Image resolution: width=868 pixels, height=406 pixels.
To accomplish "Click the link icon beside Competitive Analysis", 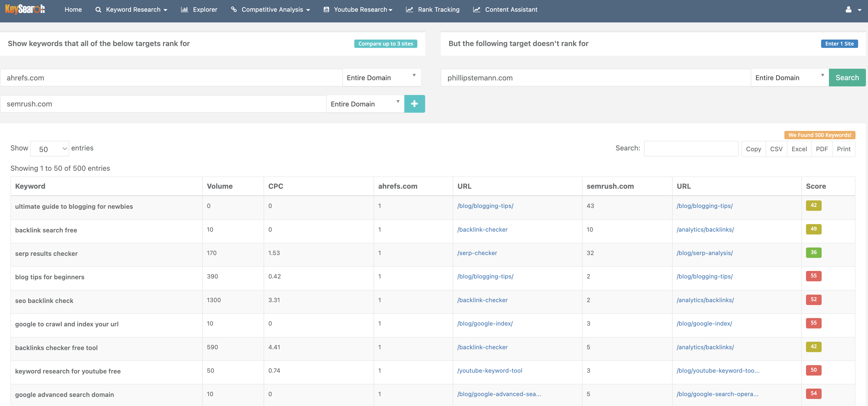I will click(x=234, y=9).
